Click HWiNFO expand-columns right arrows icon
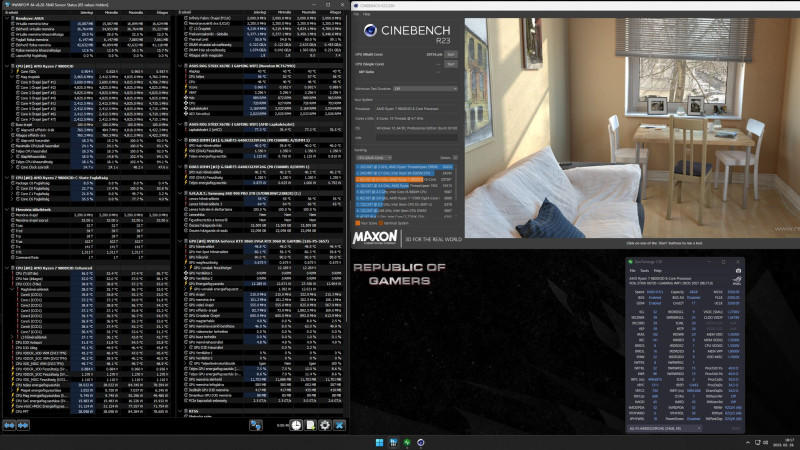The height and width of the screenshot is (450, 800). pos(23,425)
